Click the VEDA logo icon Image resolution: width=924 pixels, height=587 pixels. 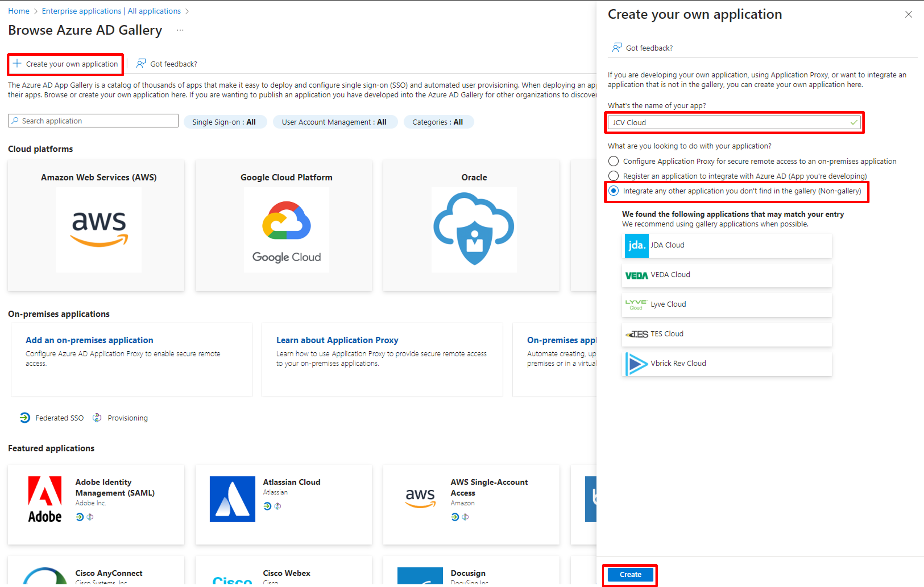(x=636, y=275)
